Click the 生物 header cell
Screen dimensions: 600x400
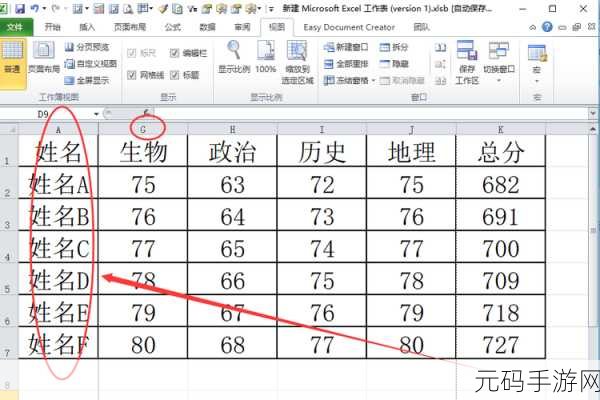tap(143, 151)
